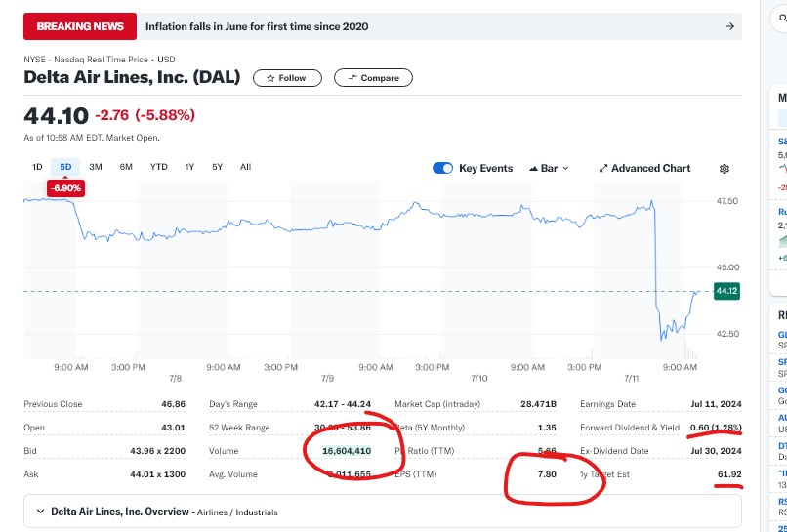Click the star icon in Follow

click(x=270, y=78)
